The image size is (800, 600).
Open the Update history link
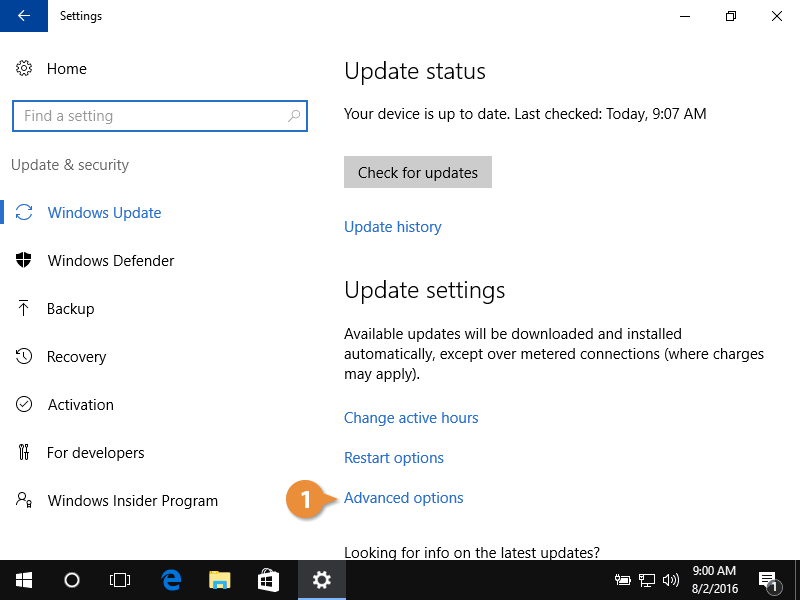coord(392,227)
